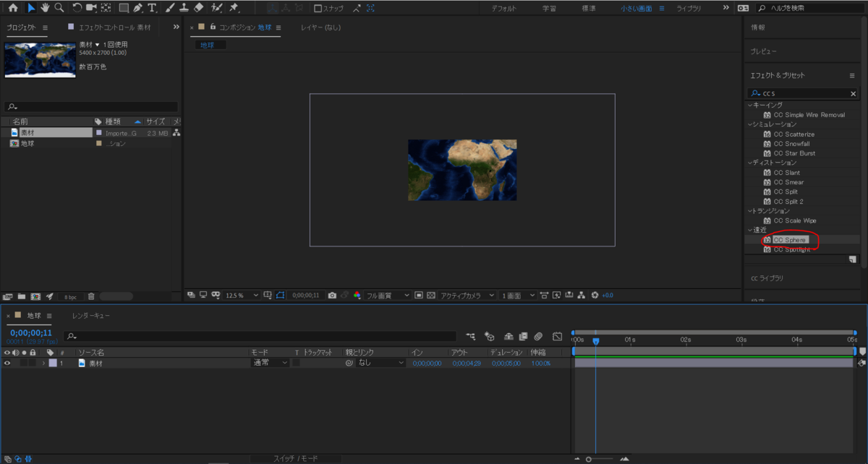
Task: Click スイッチ / モード toggle button
Action: click(295, 458)
